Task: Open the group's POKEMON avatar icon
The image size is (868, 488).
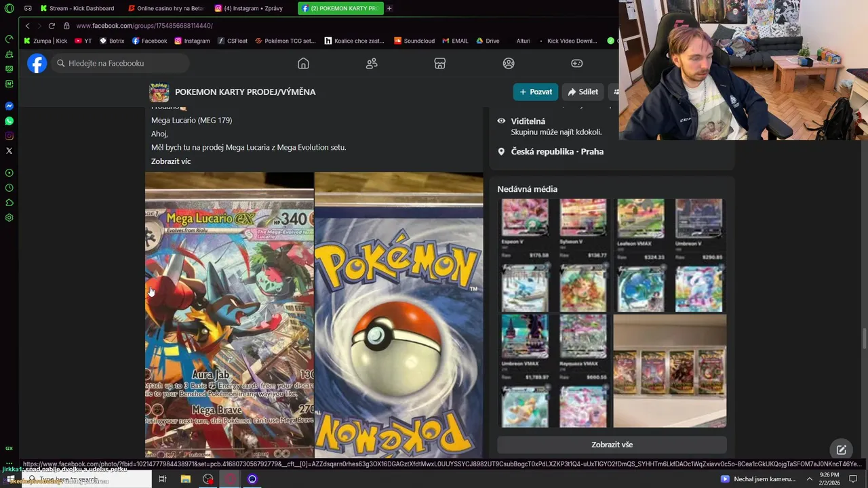Action: [x=159, y=92]
